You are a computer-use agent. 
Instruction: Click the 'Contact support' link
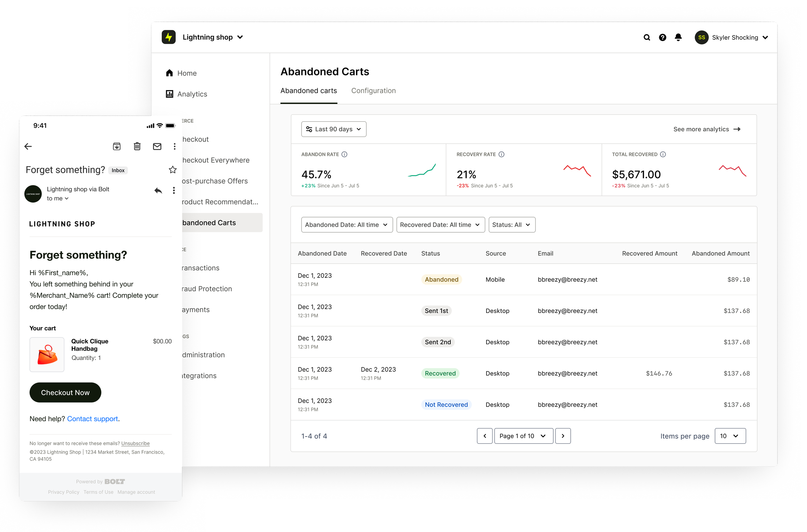coord(92,419)
